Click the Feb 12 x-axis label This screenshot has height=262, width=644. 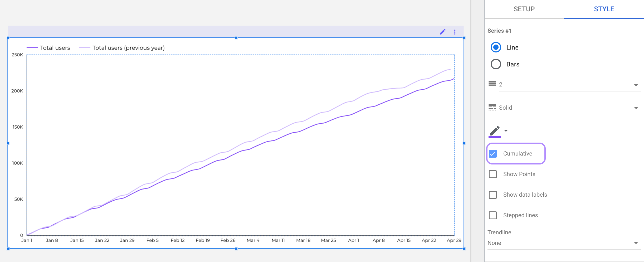(178, 240)
